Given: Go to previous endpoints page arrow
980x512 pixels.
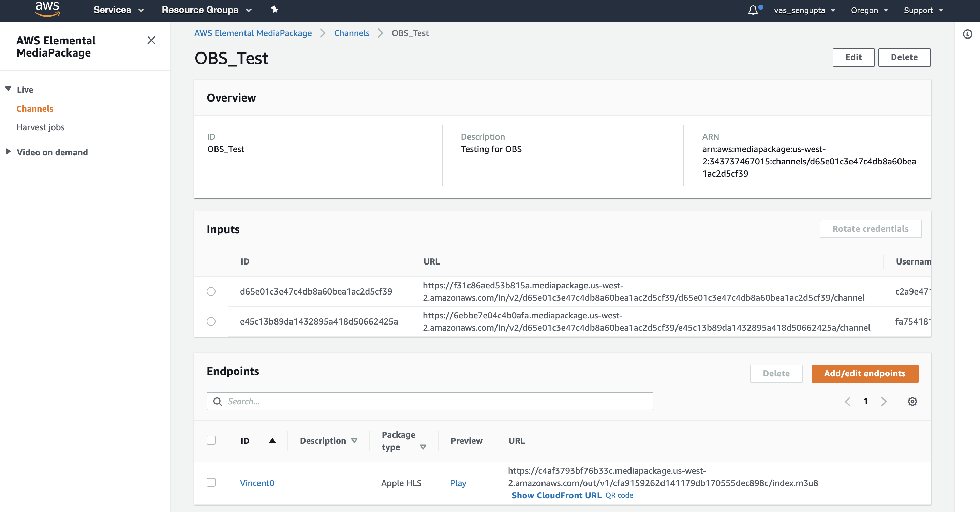Looking at the screenshot, I should (x=848, y=401).
